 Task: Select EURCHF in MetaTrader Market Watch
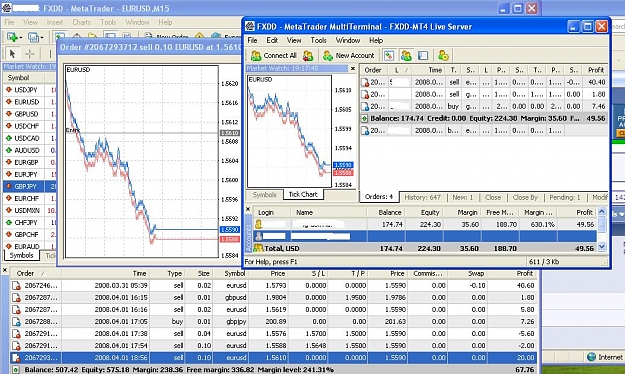[x=29, y=198]
